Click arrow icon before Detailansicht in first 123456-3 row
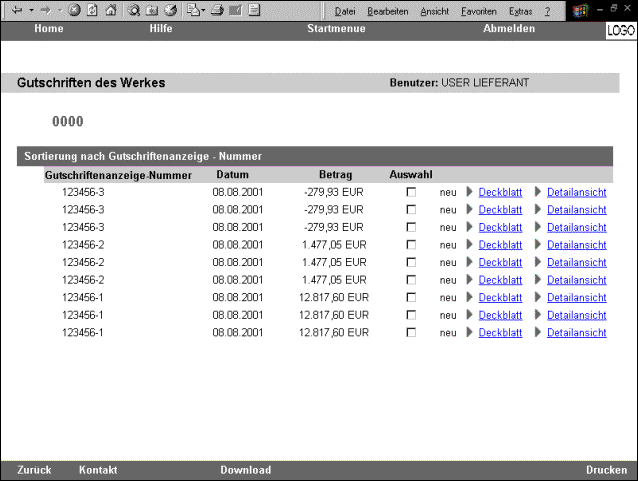This screenshot has height=481, width=638. tap(538, 192)
